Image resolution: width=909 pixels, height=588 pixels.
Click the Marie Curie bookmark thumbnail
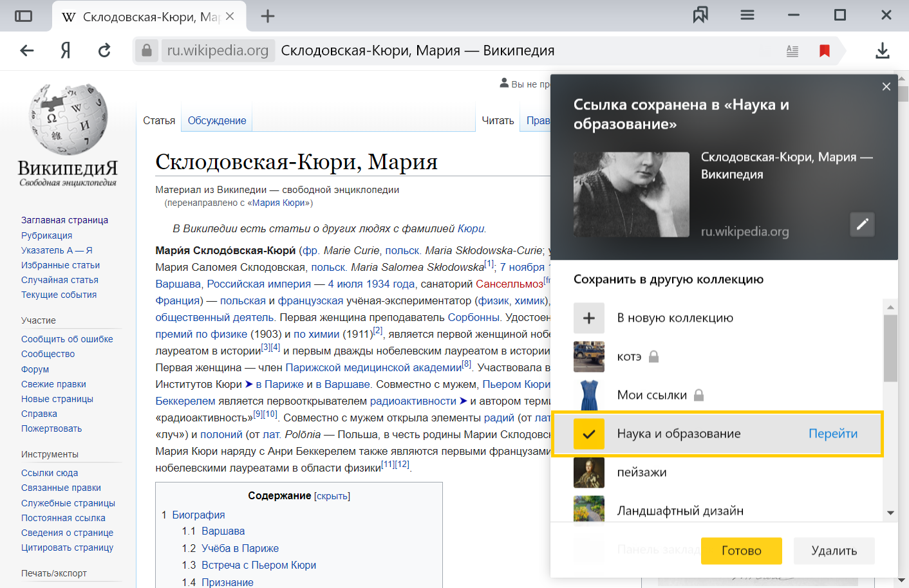click(x=632, y=194)
